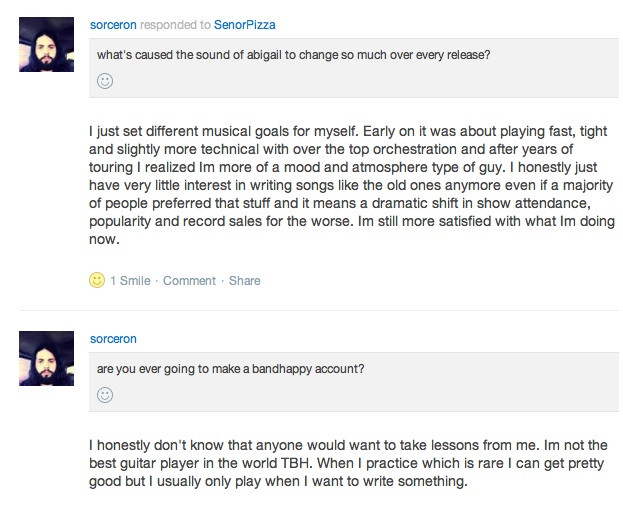The height and width of the screenshot is (508, 623).
Task: Click the yellow smile icon beside 1 Smile
Action: point(97,281)
